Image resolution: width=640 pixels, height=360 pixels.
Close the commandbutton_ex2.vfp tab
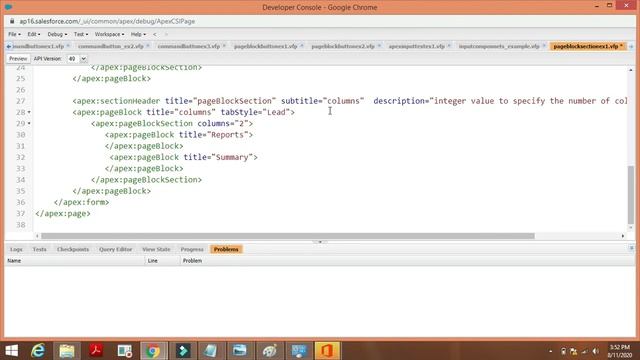coord(148,46)
